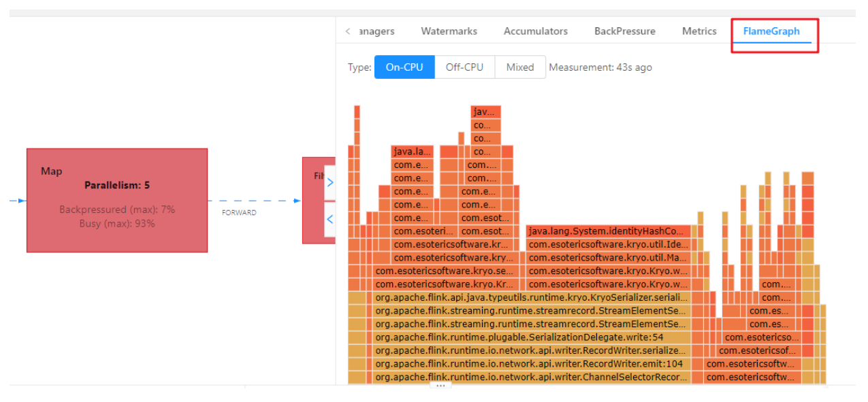
Task: Go to the Accumulators tab
Action: [535, 31]
